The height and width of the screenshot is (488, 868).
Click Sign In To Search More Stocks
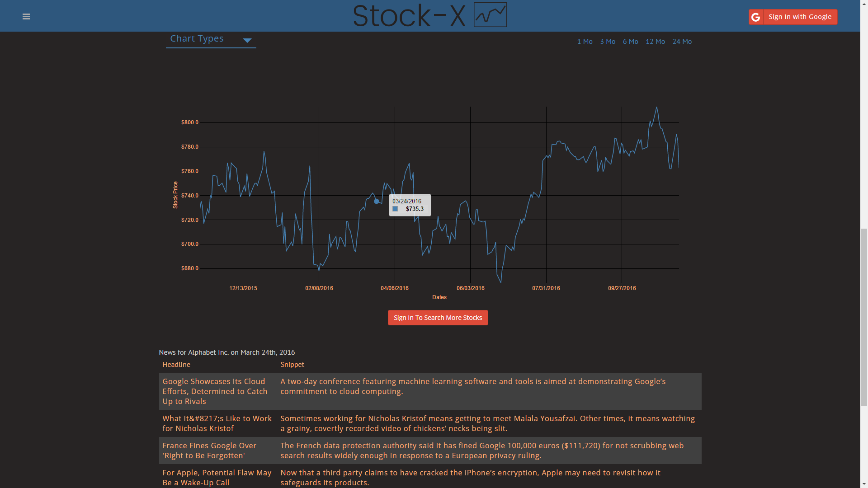point(438,318)
